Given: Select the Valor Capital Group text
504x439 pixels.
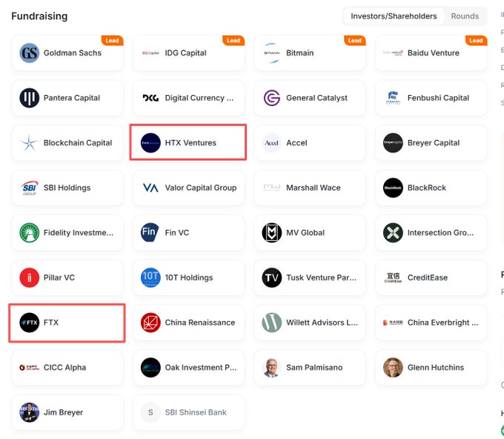Looking at the screenshot, I should click(x=201, y=188).
